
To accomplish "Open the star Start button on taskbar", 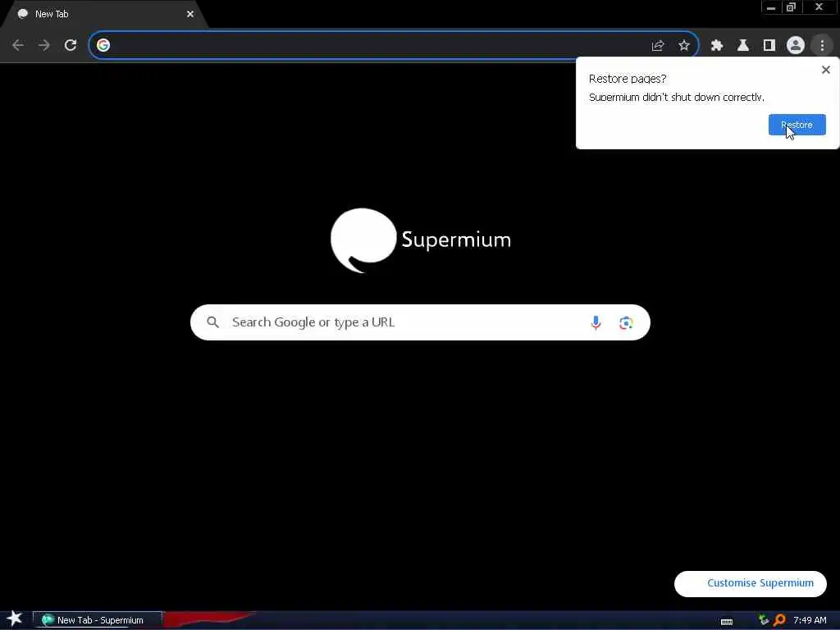I will (x=15, y=619).
